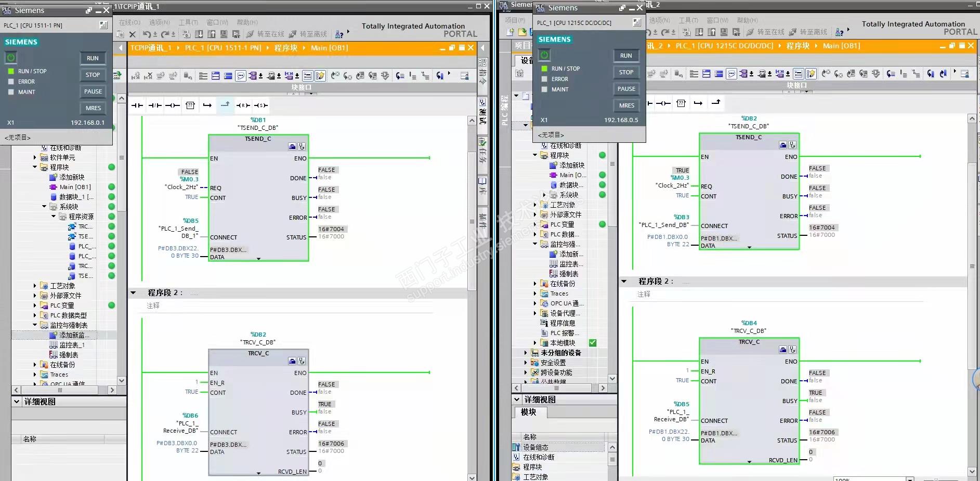Open the 帮助(H) menu in the right window
Viewport: 980px width, 481px height.
(x=747, y=20)
